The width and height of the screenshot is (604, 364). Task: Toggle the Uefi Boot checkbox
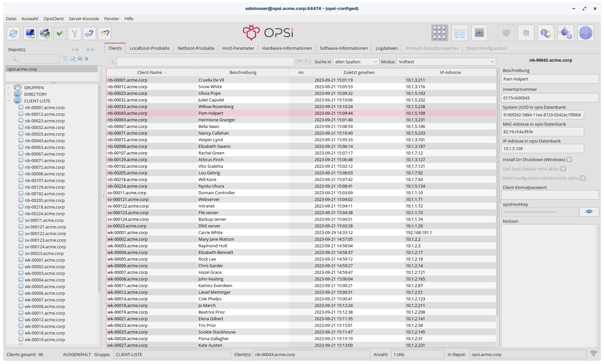[x=563, y=169]
